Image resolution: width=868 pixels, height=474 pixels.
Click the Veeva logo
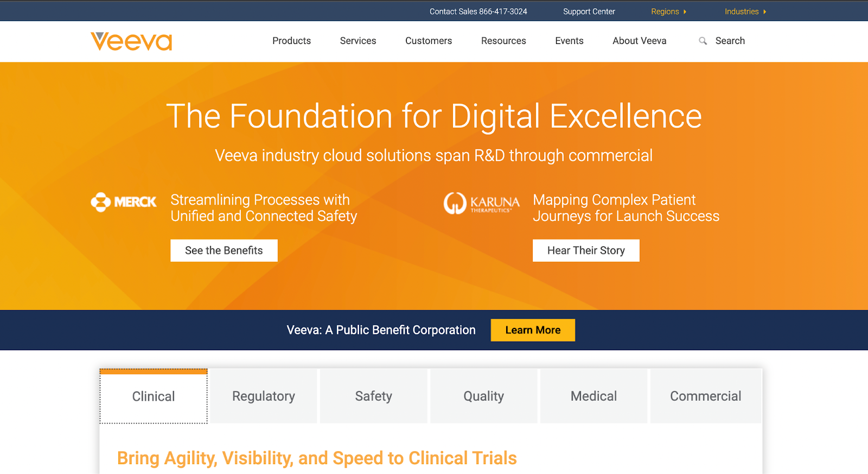(x=131, y=41)
